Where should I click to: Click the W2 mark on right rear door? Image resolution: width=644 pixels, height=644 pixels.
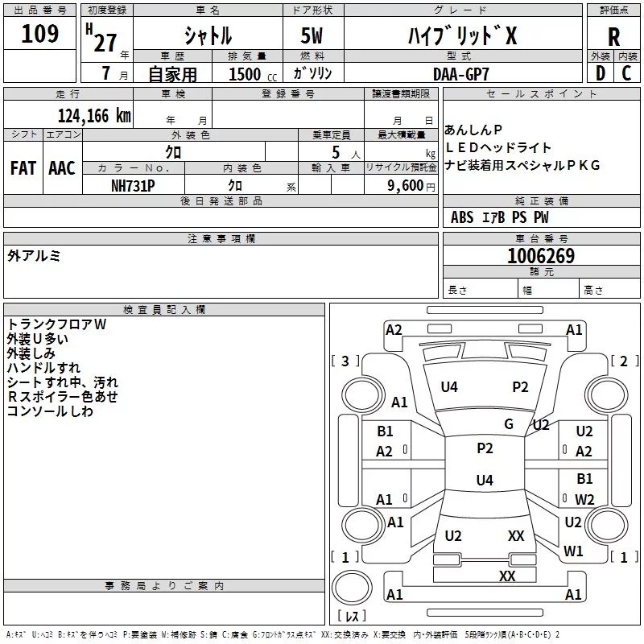coord(584,499)
